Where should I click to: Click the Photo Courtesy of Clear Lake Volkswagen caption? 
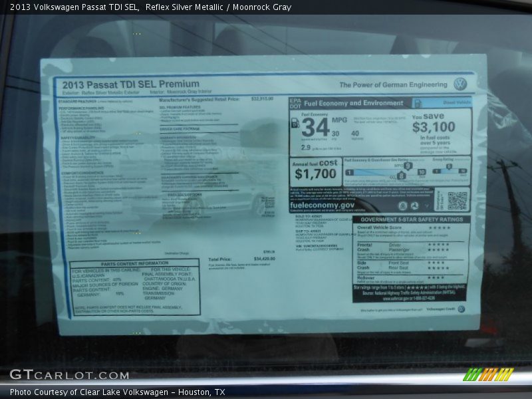click(x=117, y=392)
